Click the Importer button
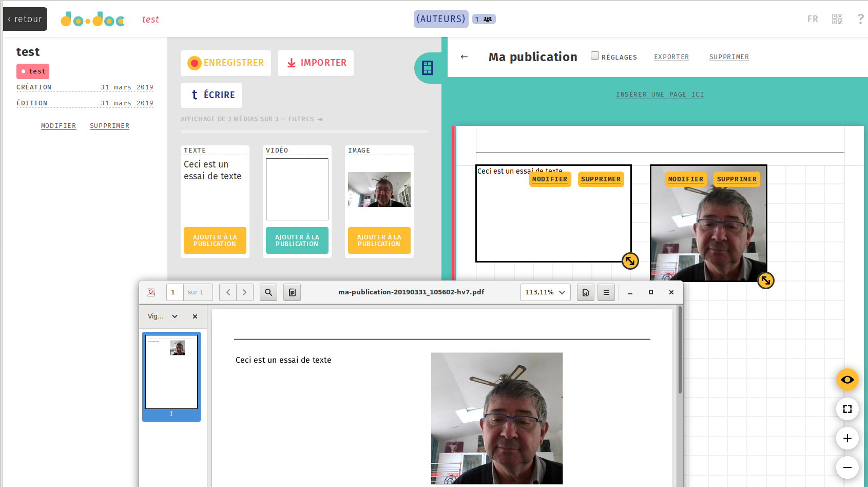The image size is (868, 487). coord(316,63)
